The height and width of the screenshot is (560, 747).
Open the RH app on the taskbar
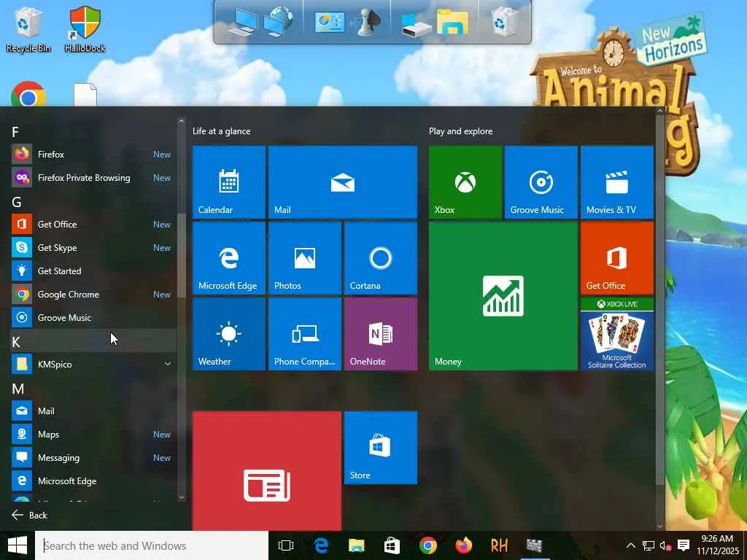pyautogui.click(x=499, y=545)
